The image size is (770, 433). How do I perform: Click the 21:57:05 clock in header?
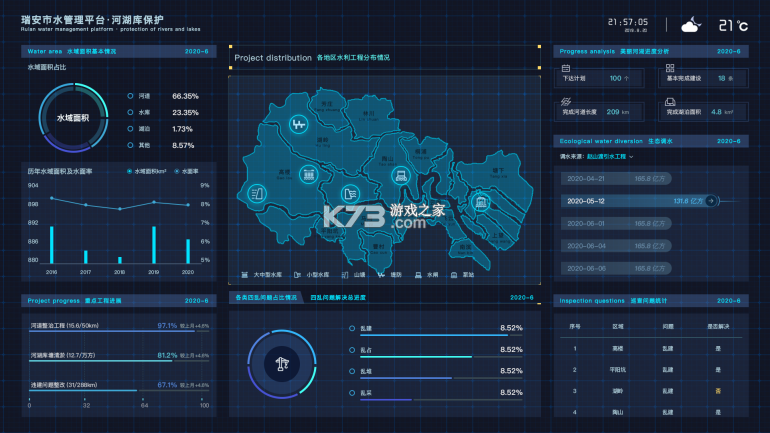(x=628, y=22)
